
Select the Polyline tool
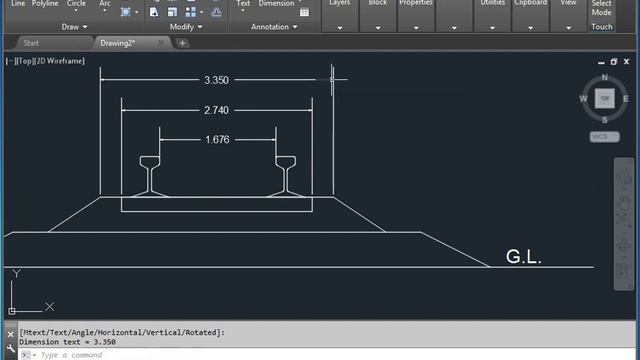click(x=45, y=4)
